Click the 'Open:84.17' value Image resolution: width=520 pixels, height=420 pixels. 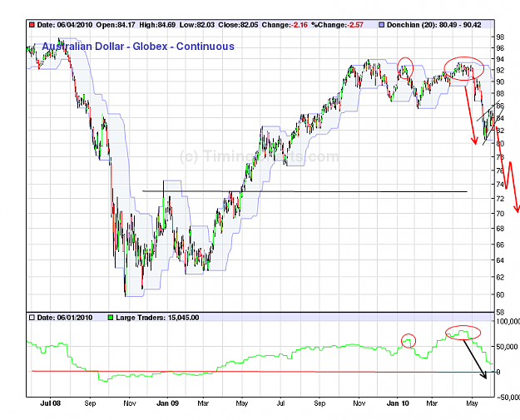click(116, 25)
